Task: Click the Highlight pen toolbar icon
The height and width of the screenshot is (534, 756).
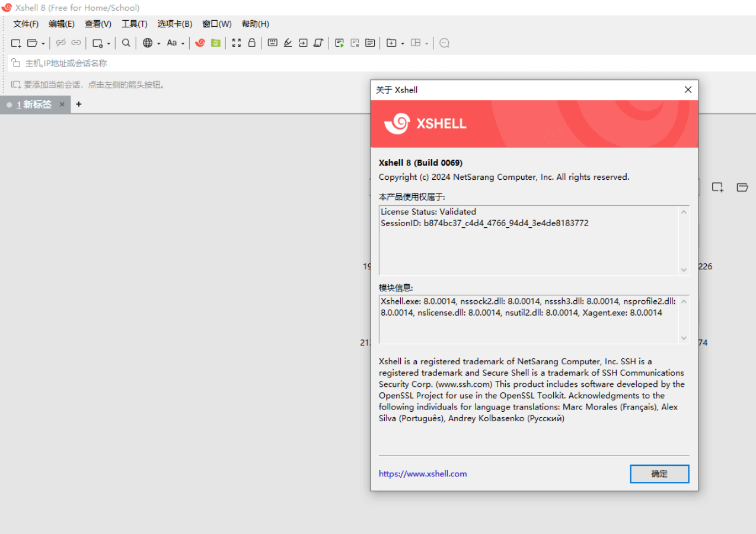Action: tap(288, 43)
